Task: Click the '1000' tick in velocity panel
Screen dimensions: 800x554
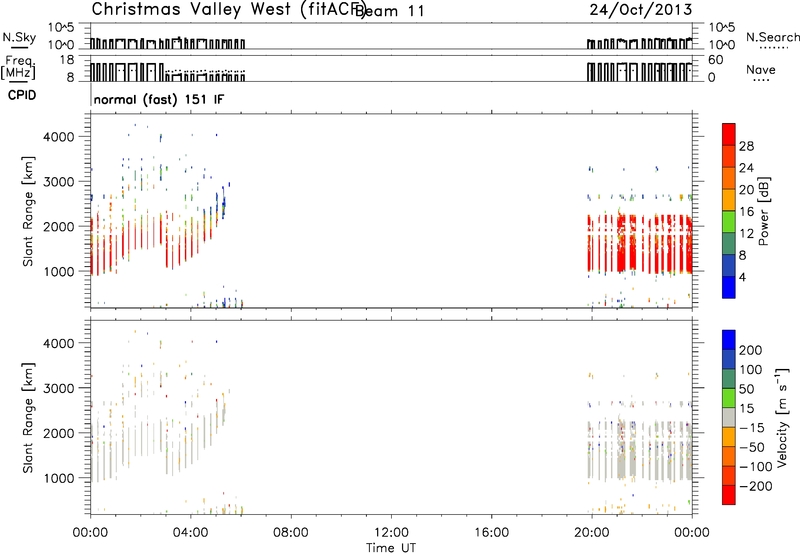Action: [58, 478]
